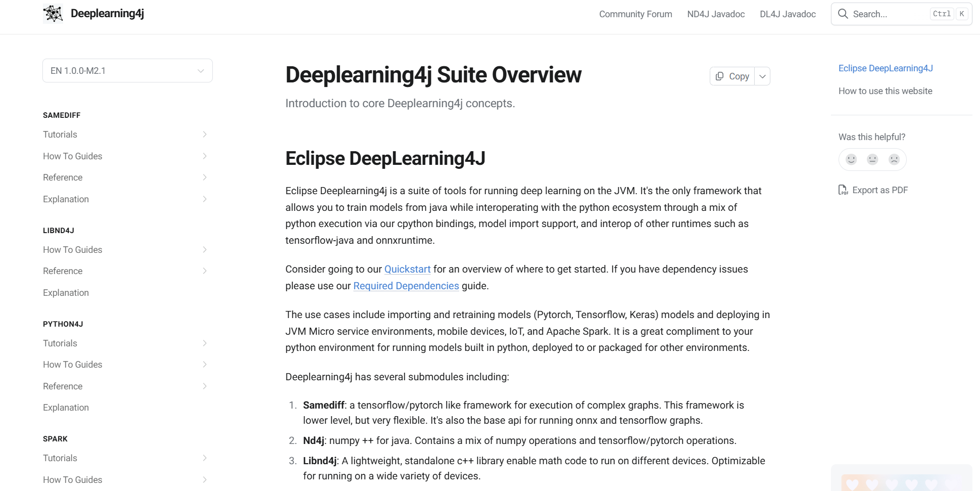Click the search magnifier icon
The height and width of the screenshot is (491, 980).
pos(843,14)
